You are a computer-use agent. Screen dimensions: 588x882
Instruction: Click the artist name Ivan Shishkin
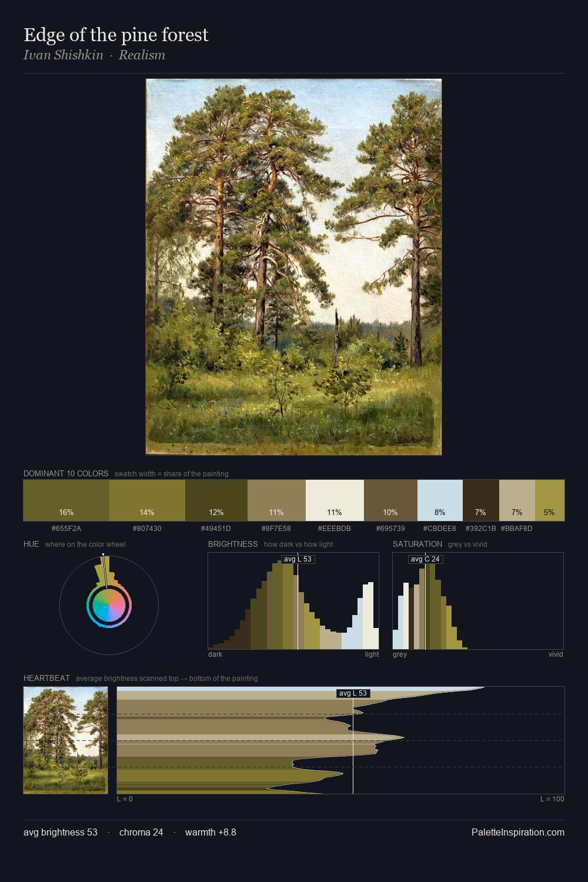point(63,55)
